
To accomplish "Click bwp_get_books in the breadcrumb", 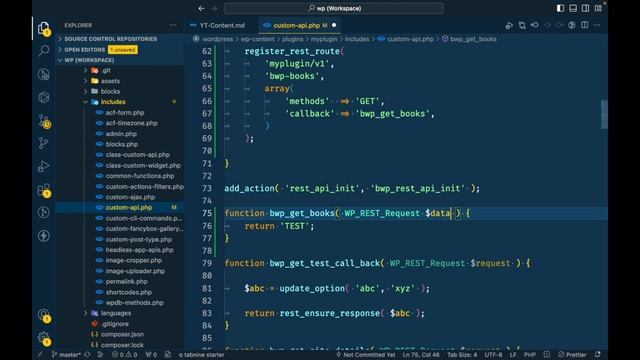I will pos(473,39).
